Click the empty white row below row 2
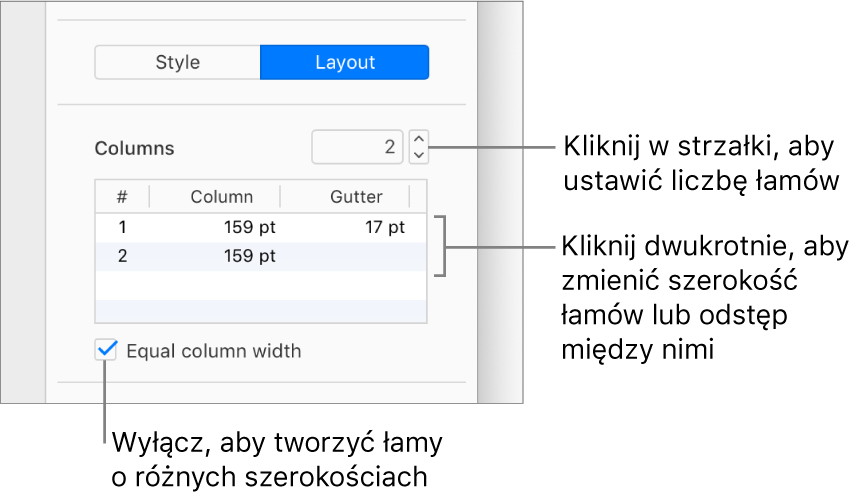867x497 pixels. (261, 285)
